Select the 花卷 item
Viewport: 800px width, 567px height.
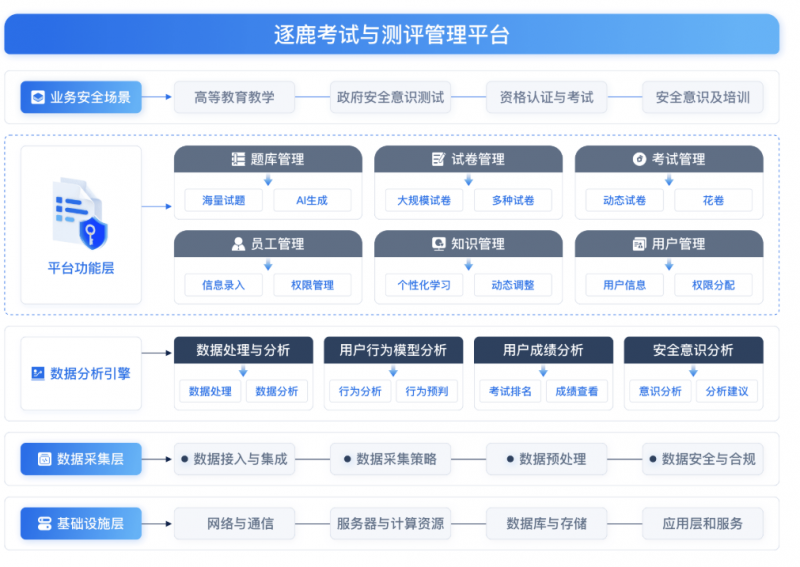coord(713,200)
